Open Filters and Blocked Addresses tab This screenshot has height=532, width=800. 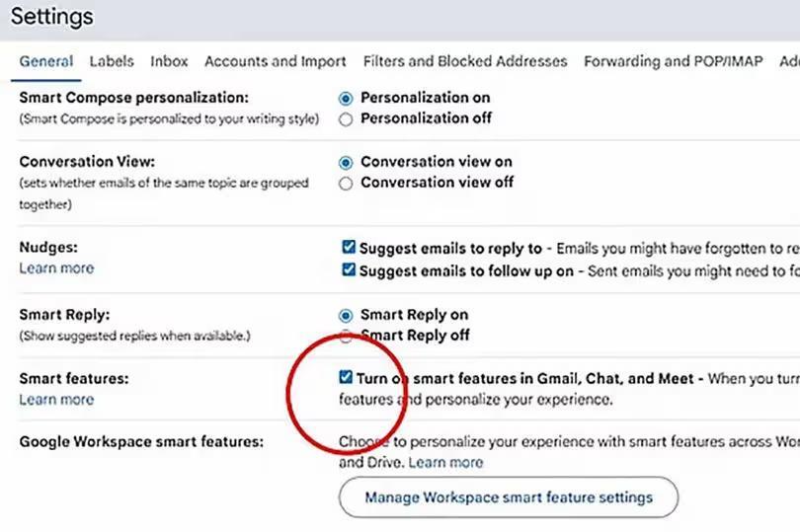point(465,61)
